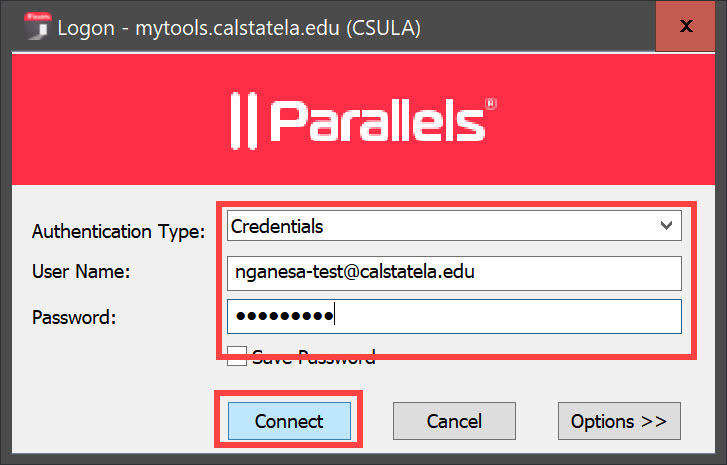Image resolution: width=727 pixels, height=465 pixels.
Task: Focus the Password input field
Action: click(454, 316)
